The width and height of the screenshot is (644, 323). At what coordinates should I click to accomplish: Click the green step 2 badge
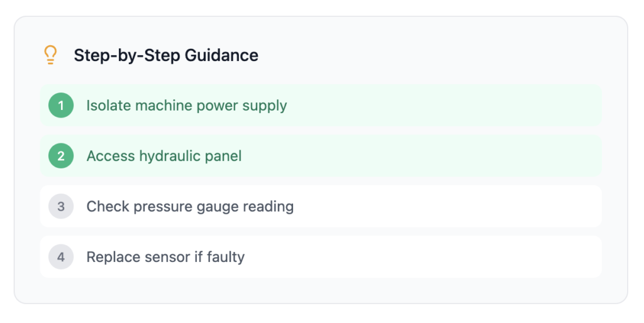point(61,156)
